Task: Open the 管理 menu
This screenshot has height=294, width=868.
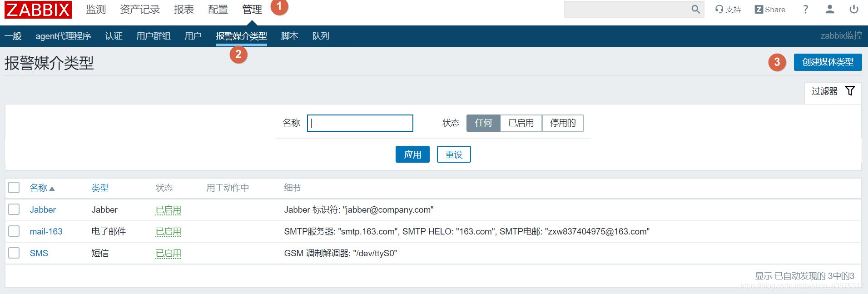Action: point(252,10)
